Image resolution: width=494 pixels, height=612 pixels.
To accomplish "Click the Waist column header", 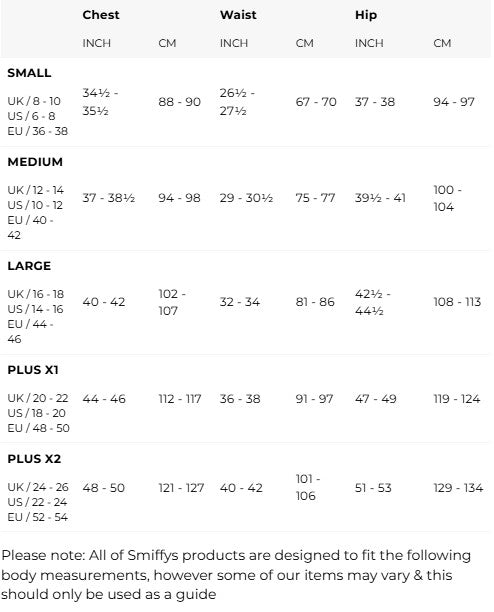I will (238, 15).
